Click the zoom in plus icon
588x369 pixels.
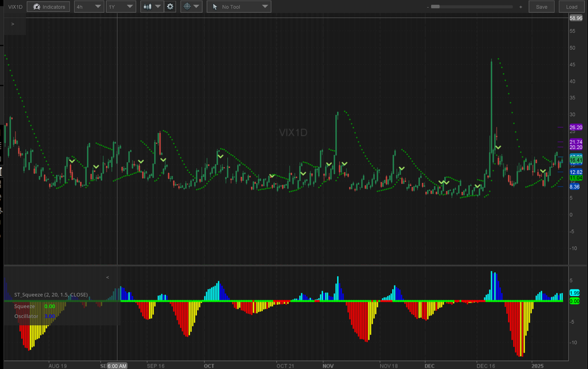(x=521, y=7)
